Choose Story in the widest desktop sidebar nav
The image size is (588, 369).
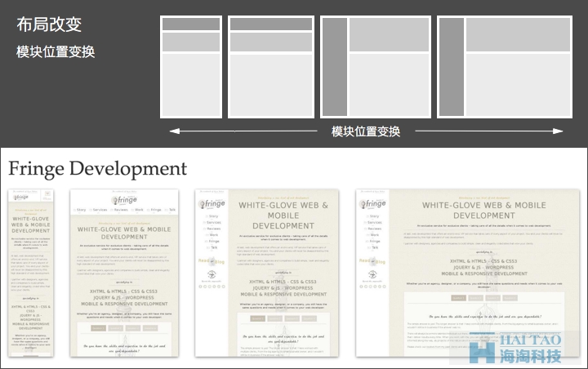[x=373, y=216]
